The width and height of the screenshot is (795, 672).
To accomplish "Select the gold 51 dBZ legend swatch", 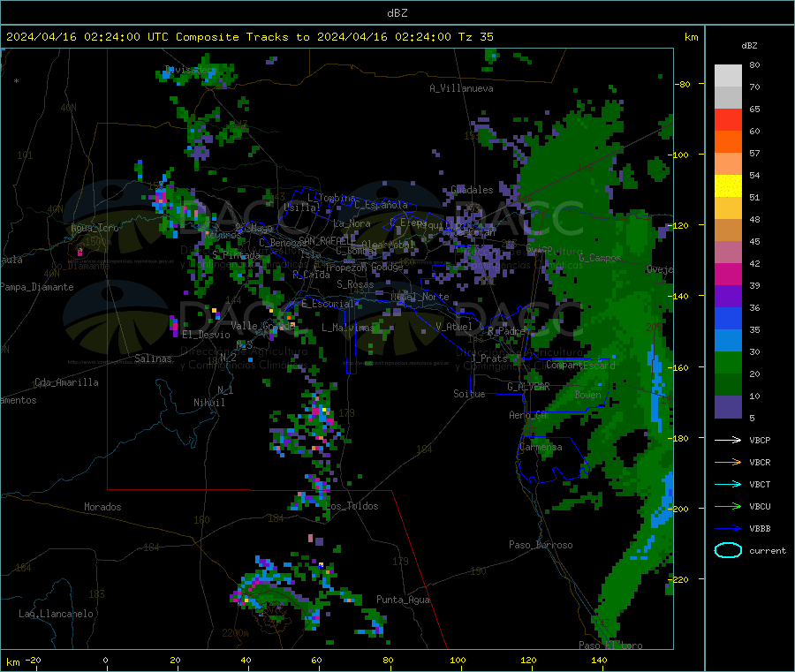I will tap(728, 208).
